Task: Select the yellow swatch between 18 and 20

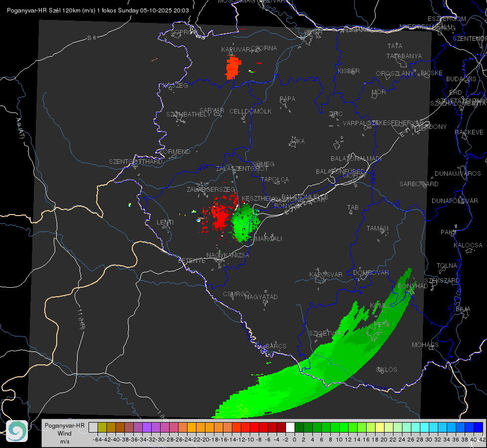Action: 380,427
